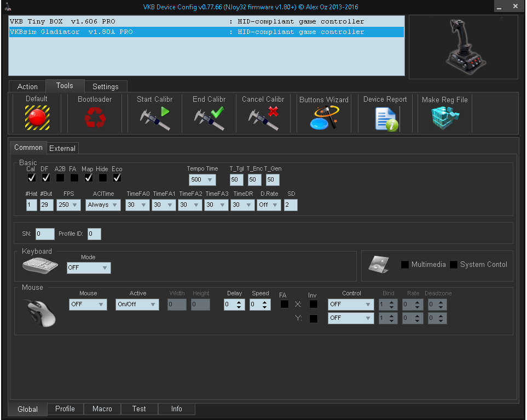Viewport: 527px width, 420px height.
Task: Click the Cancel Calibr icon
Action: tap(263, 118)
